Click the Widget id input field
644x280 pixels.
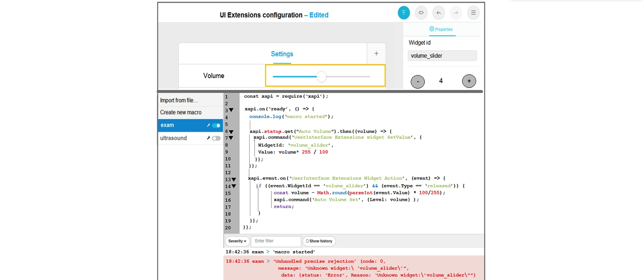pos(442,56)
